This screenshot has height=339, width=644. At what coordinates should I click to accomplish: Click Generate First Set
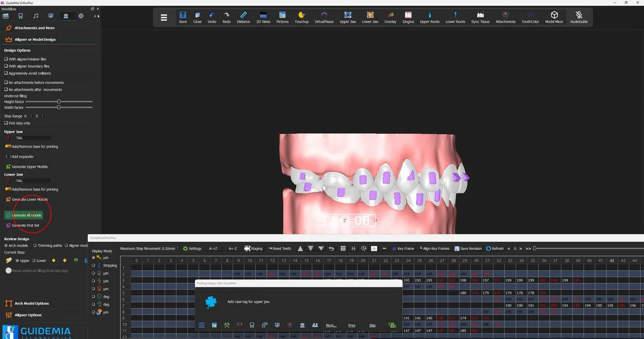pyautogui.click(x=22, y=225)
